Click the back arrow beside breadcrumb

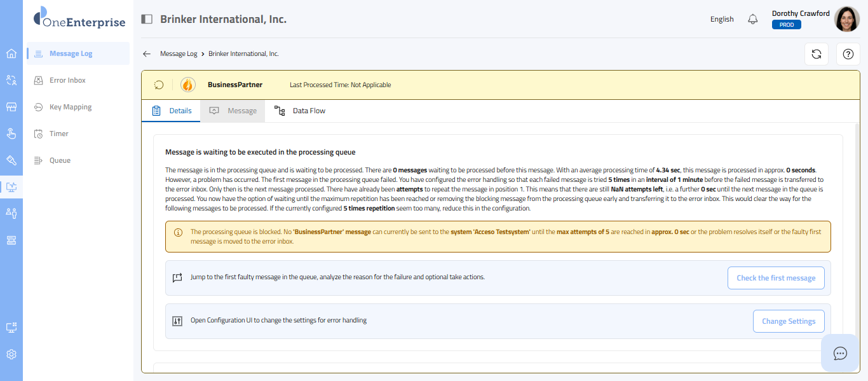tap(147, 54)
